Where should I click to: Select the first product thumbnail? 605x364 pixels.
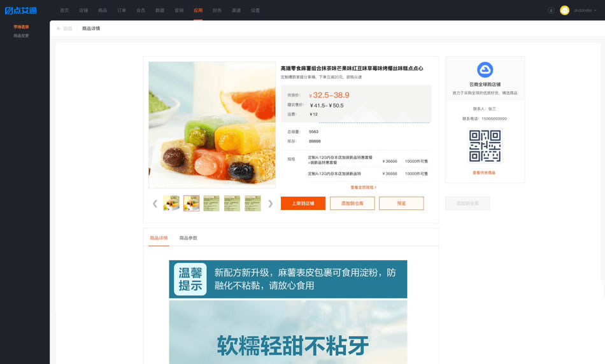pyautogui.click(x=171, y=203)
